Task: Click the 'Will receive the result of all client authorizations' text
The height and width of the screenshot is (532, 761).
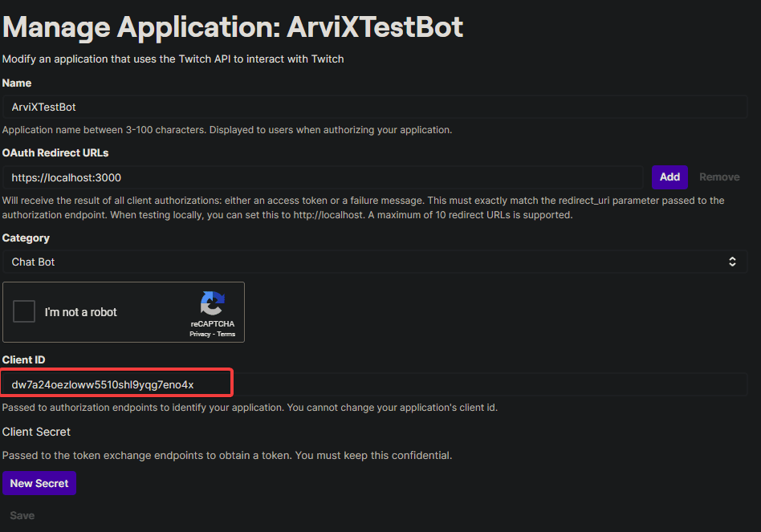Action: pyautogui.click(x=363, y=208)
